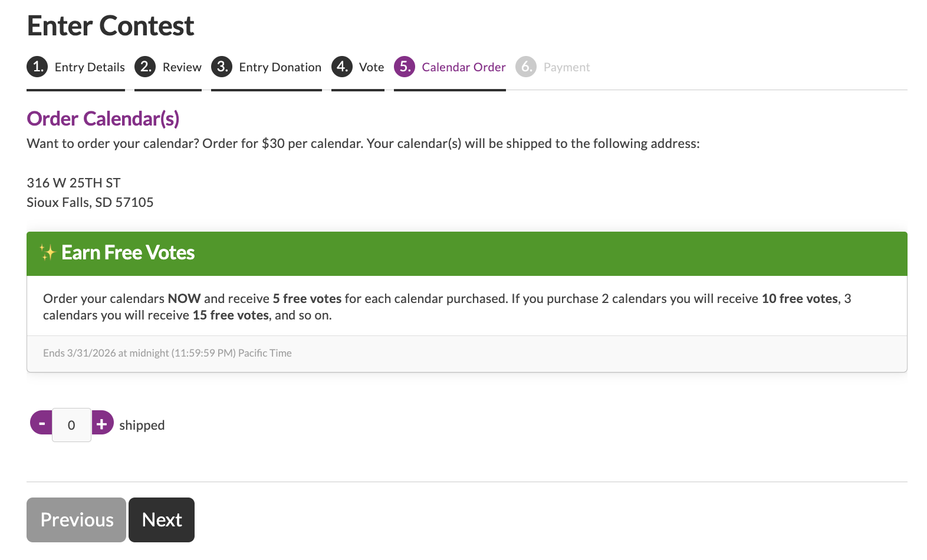This screenshot has height=560, width=927.
Task: Click the step 1 circle icon
Action: (37, 67)
